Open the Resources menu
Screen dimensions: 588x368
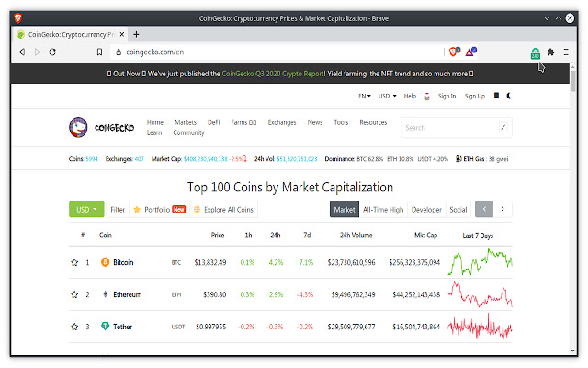tap(373, 122)
